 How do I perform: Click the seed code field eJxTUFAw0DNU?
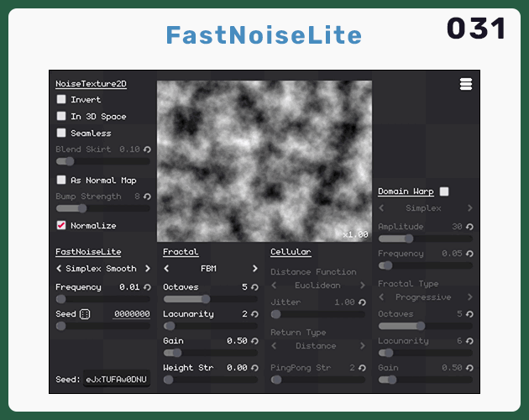coord(117,380)
